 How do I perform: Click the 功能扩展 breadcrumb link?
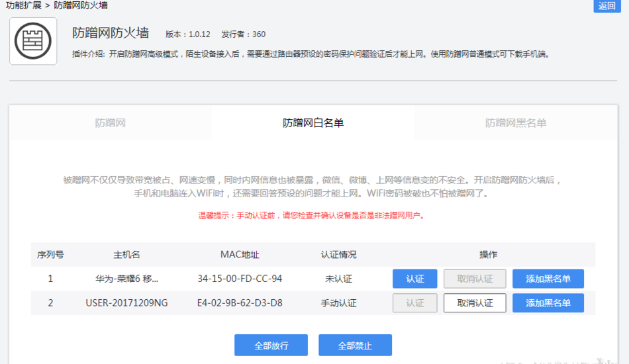point(23,5)
